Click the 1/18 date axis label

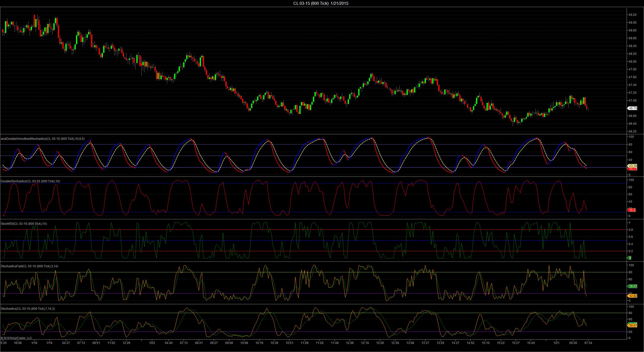coord(34,343)
